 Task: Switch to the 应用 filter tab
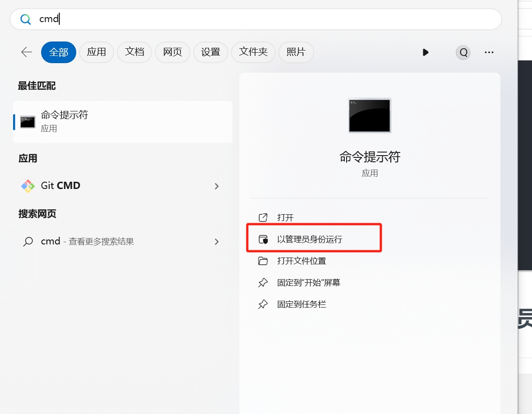(x=97, y=52)
